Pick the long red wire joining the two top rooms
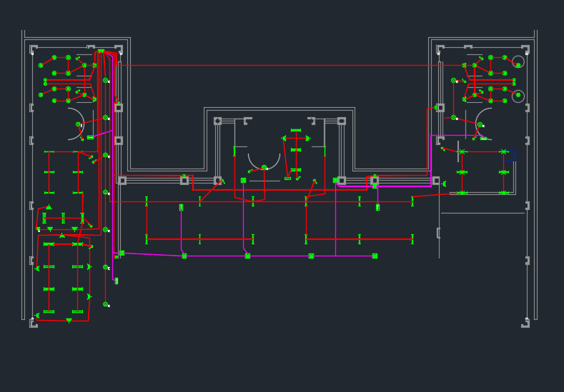 290,66
